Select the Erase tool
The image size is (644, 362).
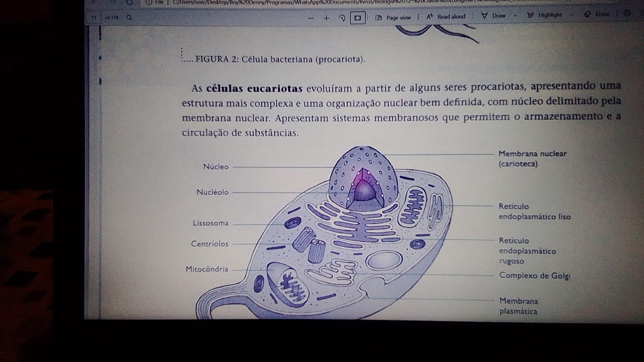point(597,14)
